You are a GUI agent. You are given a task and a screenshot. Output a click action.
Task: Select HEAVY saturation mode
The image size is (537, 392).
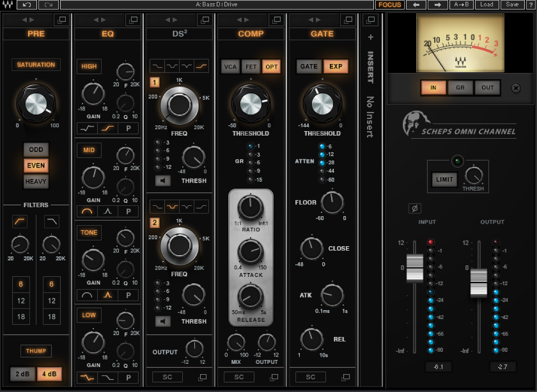coord(36,182)
